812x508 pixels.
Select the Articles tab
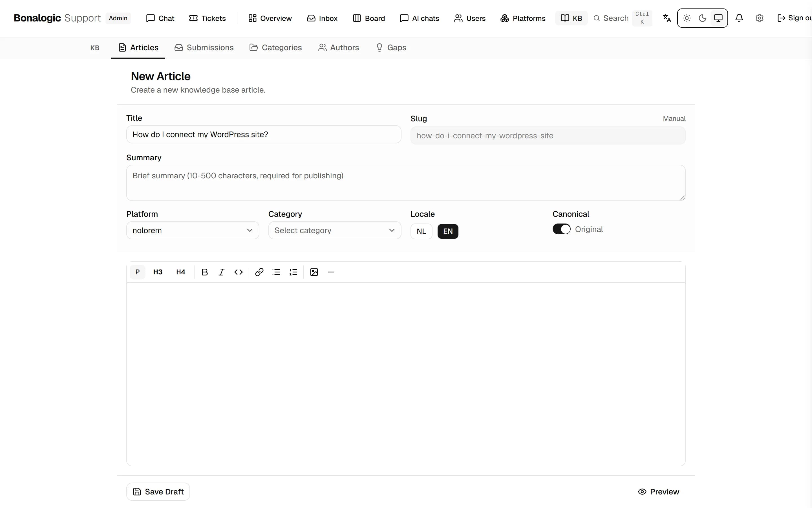138,48
